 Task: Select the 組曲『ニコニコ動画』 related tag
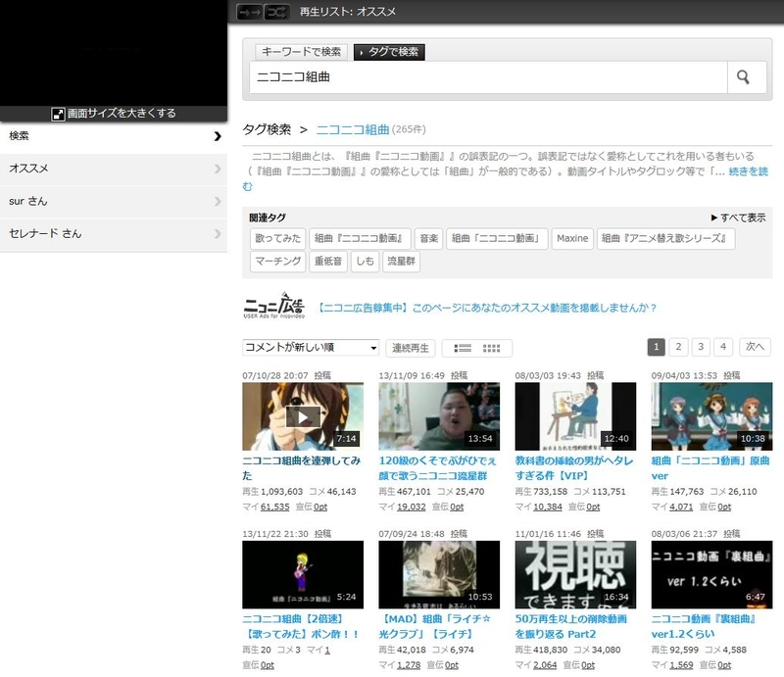pyautogui.click(x=360, y=238)
